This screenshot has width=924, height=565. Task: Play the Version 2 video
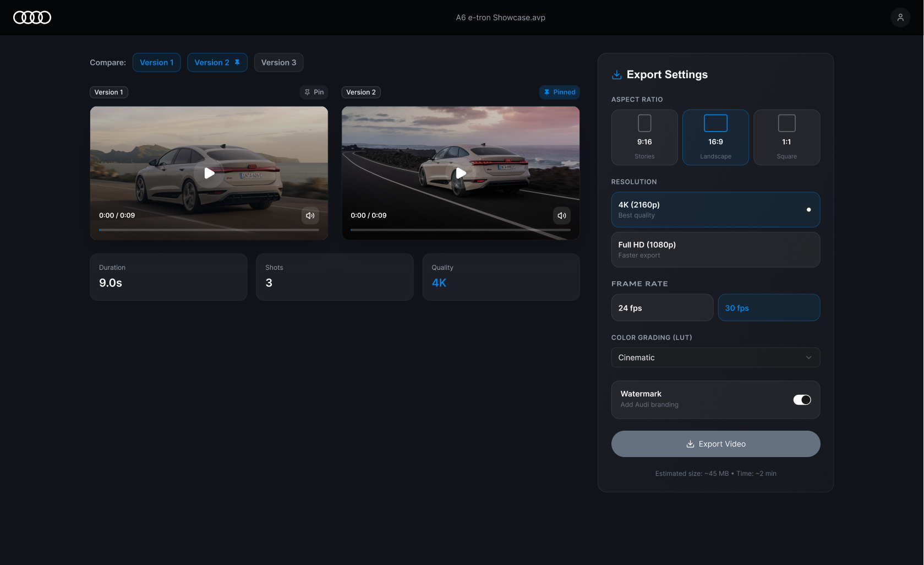pyautogui.click(x=461, y=173)
